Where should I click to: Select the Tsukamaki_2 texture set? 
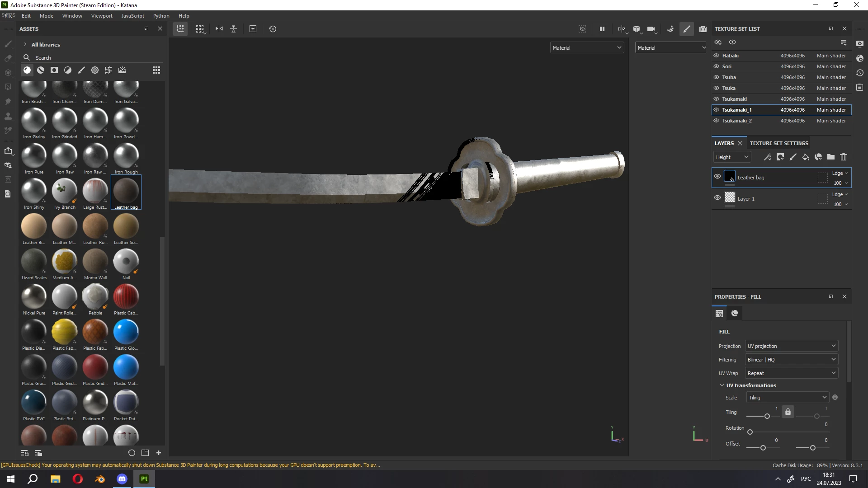(x=737, y=121)
